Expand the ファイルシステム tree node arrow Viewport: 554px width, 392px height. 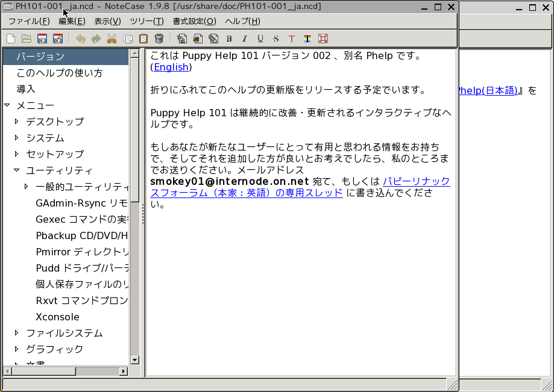pyautogui.click(x=17, y=333)
